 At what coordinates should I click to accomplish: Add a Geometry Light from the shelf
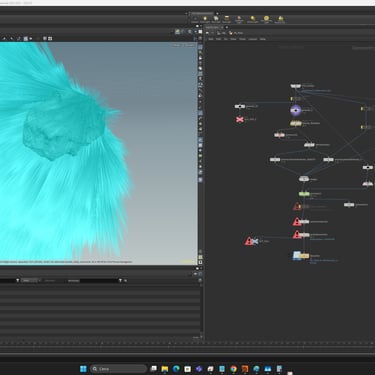click(x=239, y=19)
